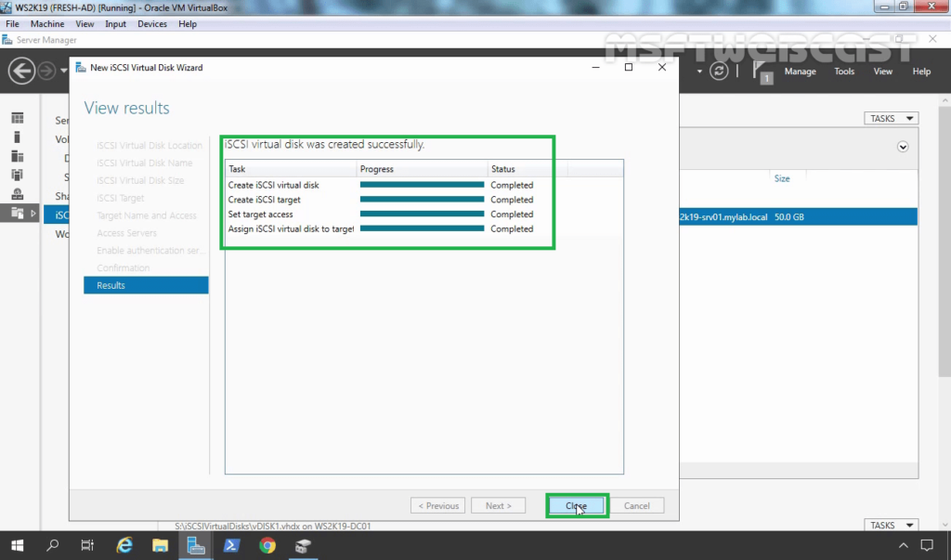Select iSCSI Virtual Disk Location step
The height and width of the screenshot is (560, 951).
[x=150, y=145]
